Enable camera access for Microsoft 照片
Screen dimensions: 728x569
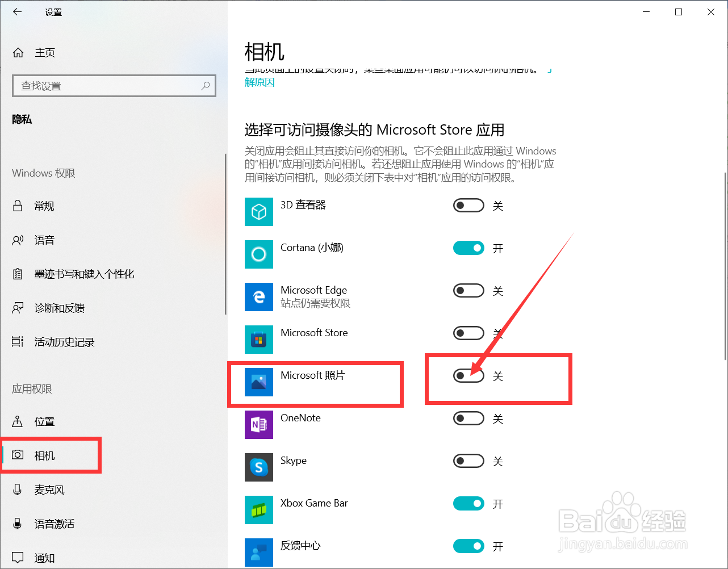tap(468, 376)
